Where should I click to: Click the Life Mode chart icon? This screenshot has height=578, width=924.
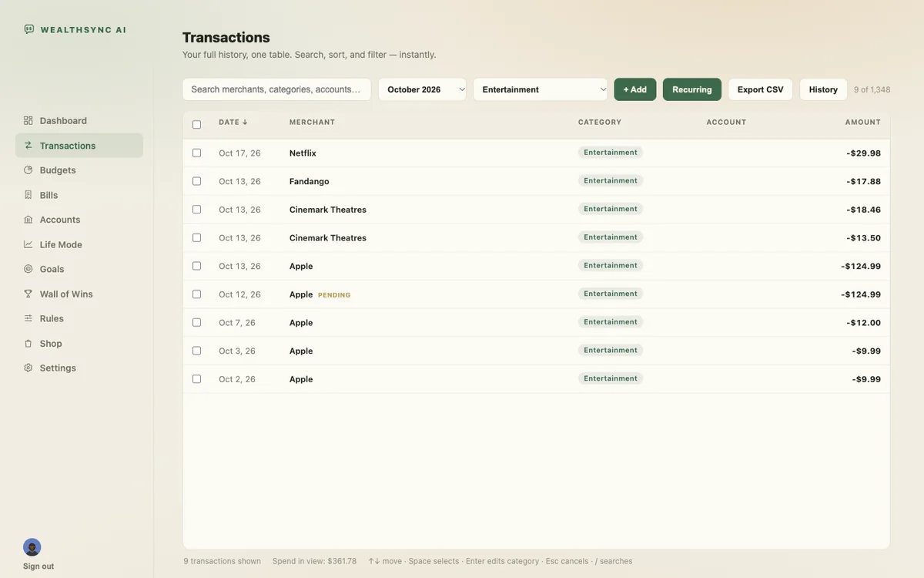click(28, 244)
